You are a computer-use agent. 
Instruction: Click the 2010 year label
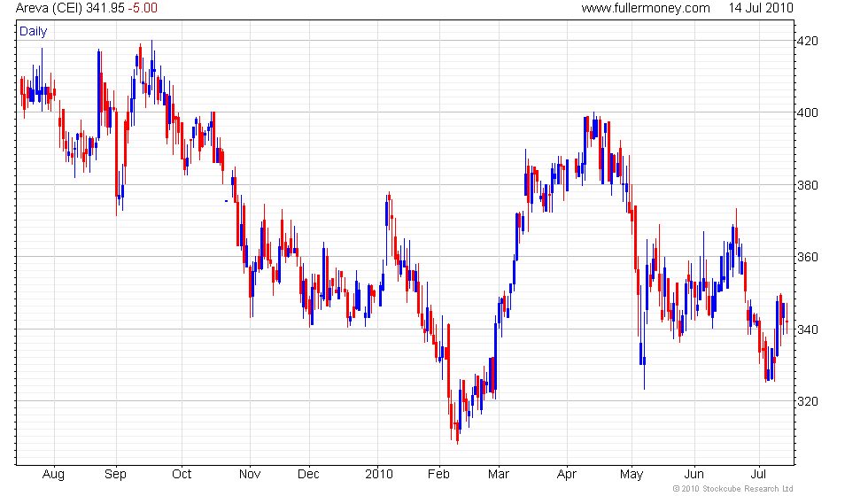tap(379, 475)
